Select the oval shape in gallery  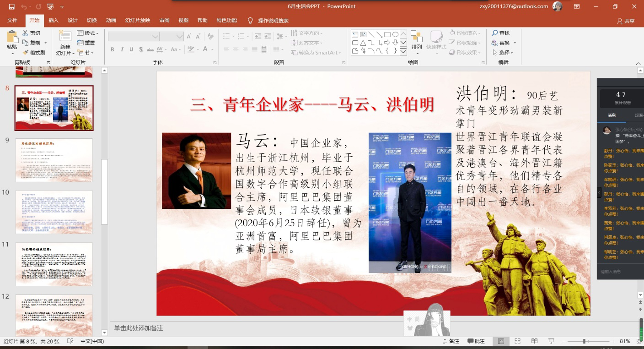(395, 34)
